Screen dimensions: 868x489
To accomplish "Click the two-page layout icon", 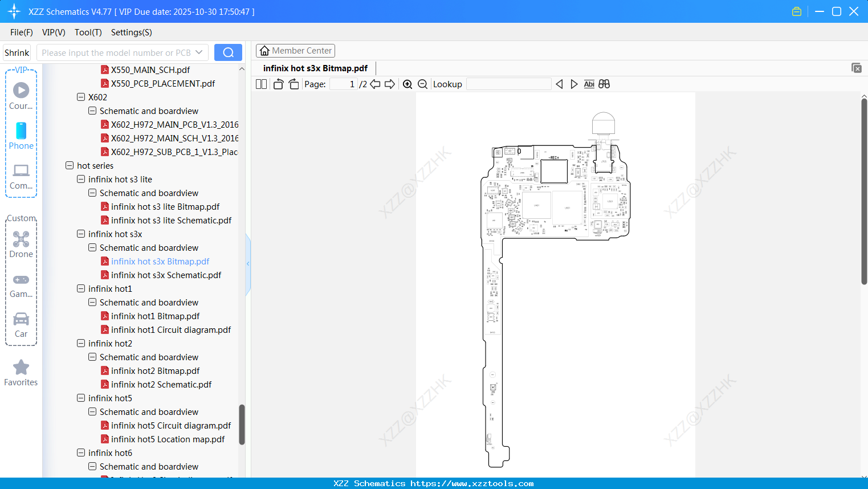I will pyautogui.click(x=260, y=83).
